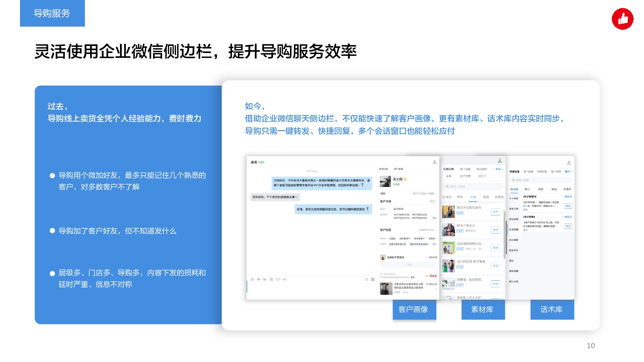
Task: Send the 泡泡袖演绎时尚造 link
Action: [495, 248]
